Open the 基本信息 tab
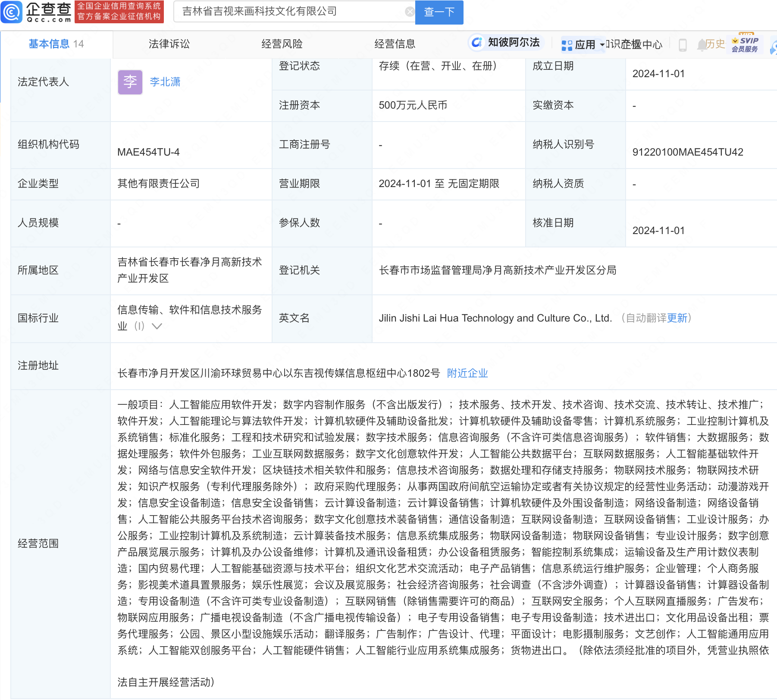The width and height of the screenshot is (777, 700). (x=56, y=44)
